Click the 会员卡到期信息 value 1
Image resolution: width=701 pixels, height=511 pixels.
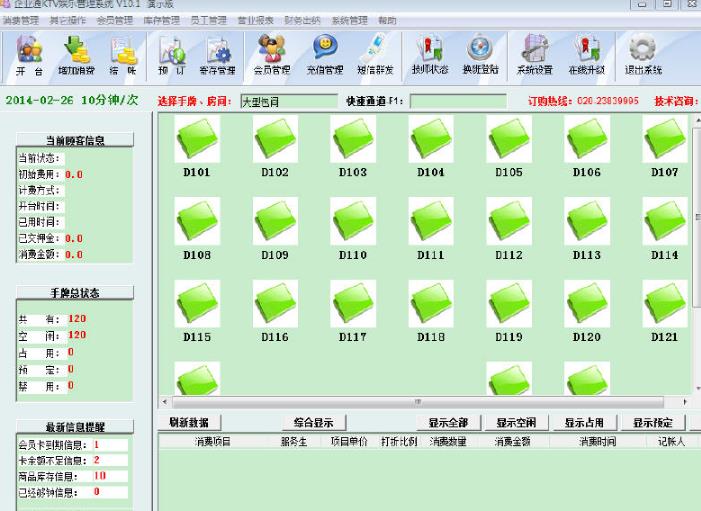click(x=96, y=445)
